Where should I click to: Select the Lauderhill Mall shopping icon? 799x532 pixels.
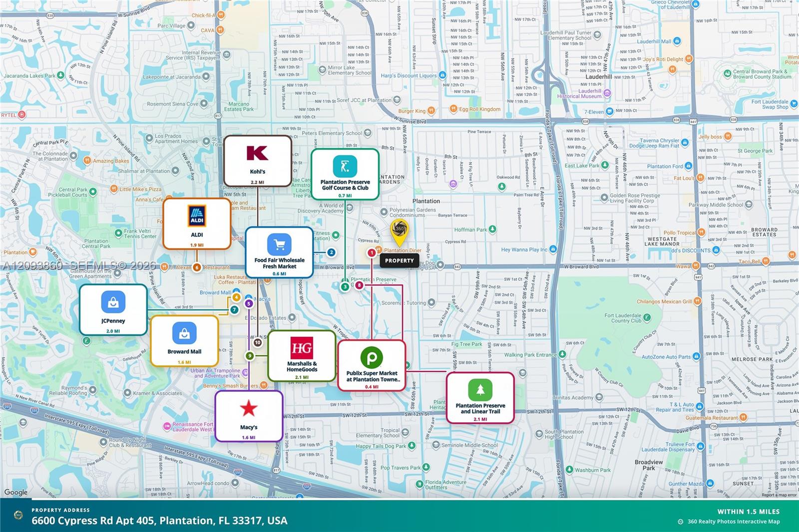click(x=677, y=41)
